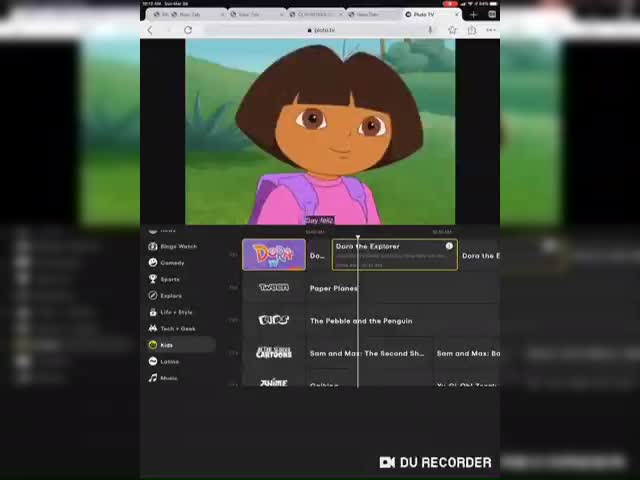Click the current-time marker on guide timeline
The height and width of the screenshot is (480, 640).
coord(358,237)
